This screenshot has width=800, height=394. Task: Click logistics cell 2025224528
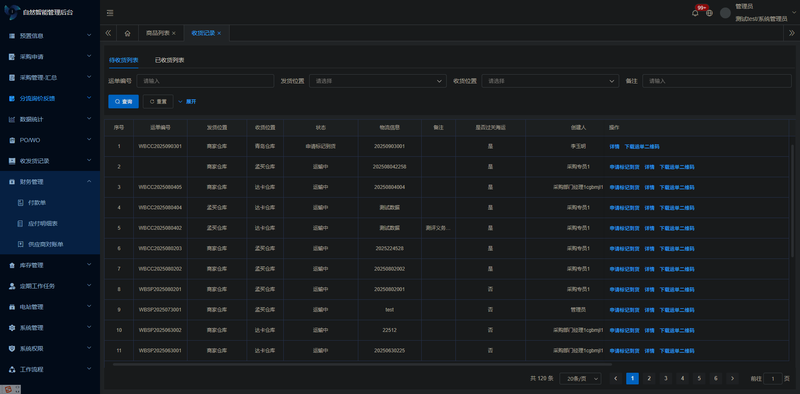[x=389, y=249]
